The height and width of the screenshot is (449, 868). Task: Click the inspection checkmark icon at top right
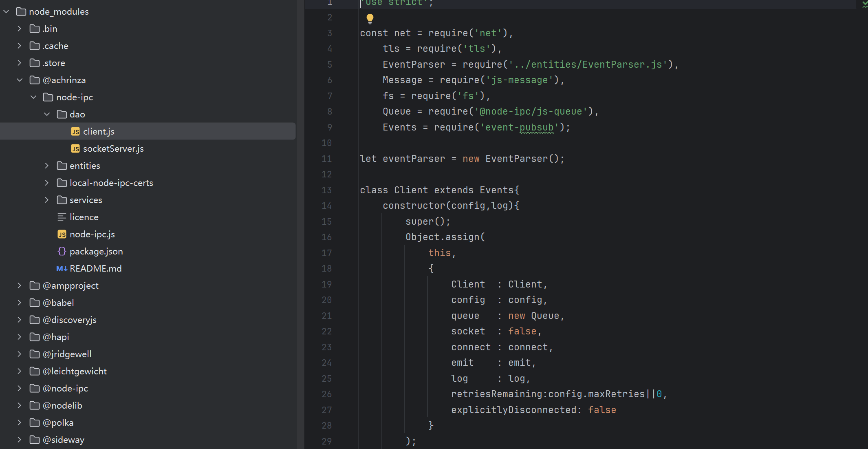click(864, 4)
